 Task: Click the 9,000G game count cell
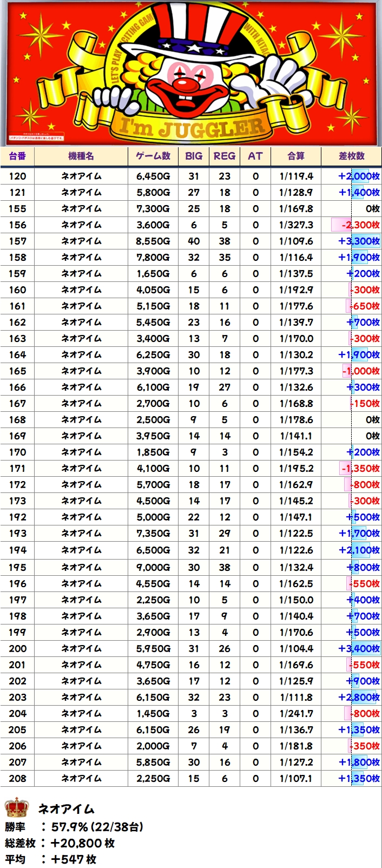153,567
